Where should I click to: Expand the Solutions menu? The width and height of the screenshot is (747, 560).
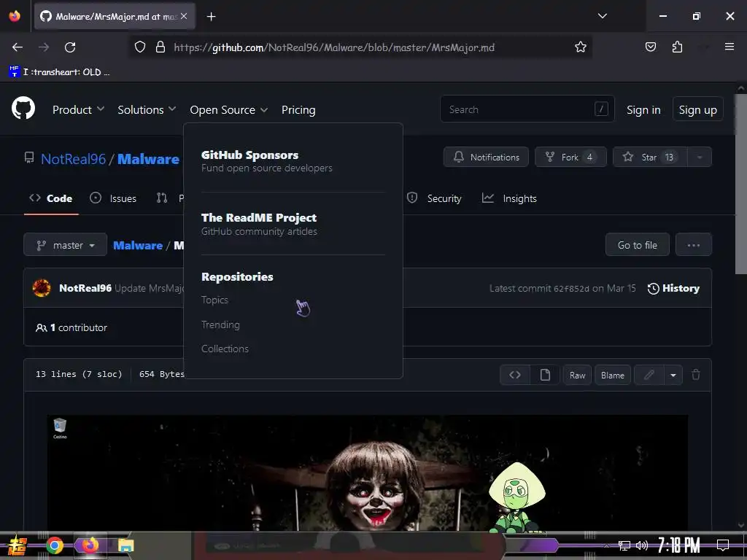[147, 110]
